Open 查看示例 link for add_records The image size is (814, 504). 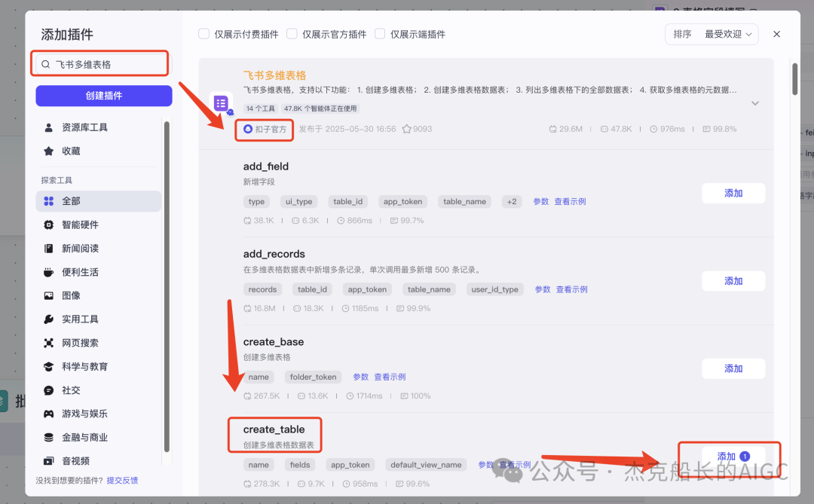pyautogui.click(x=571, y=289)
